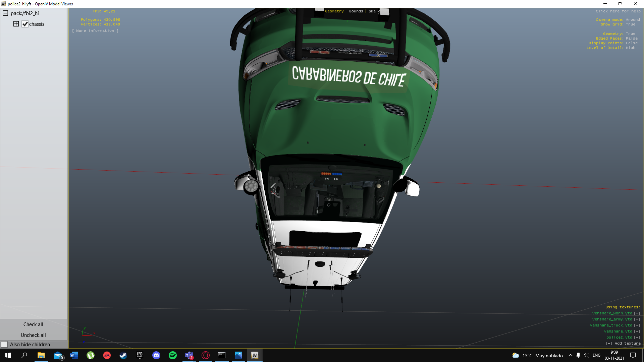The width and height of the screenshot is (644, 362).
Task: Enable Also hide children checkbox
Action: click(x=4, y=345)
